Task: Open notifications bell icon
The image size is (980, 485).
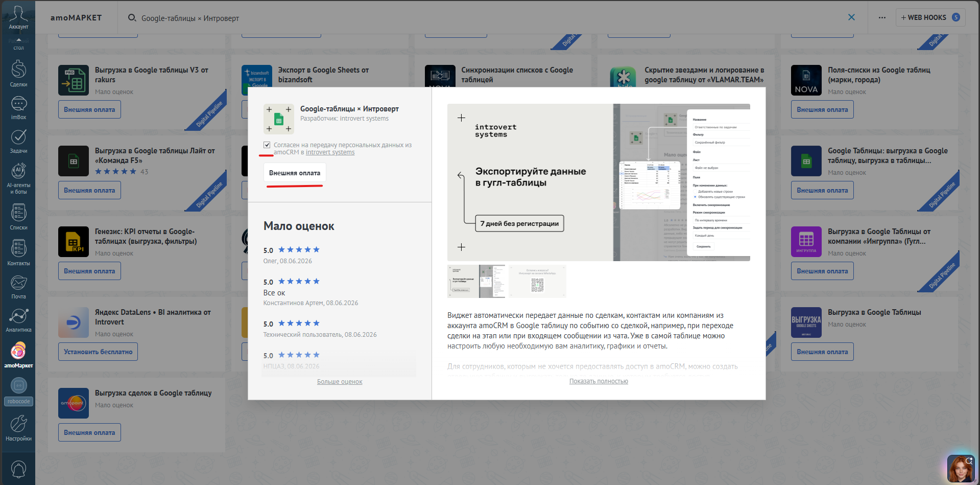Action: 18,469
